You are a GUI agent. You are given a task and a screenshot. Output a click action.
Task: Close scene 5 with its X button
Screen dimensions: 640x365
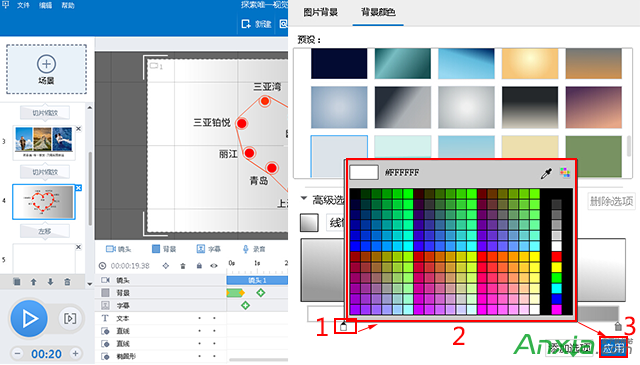coord(79,247)
